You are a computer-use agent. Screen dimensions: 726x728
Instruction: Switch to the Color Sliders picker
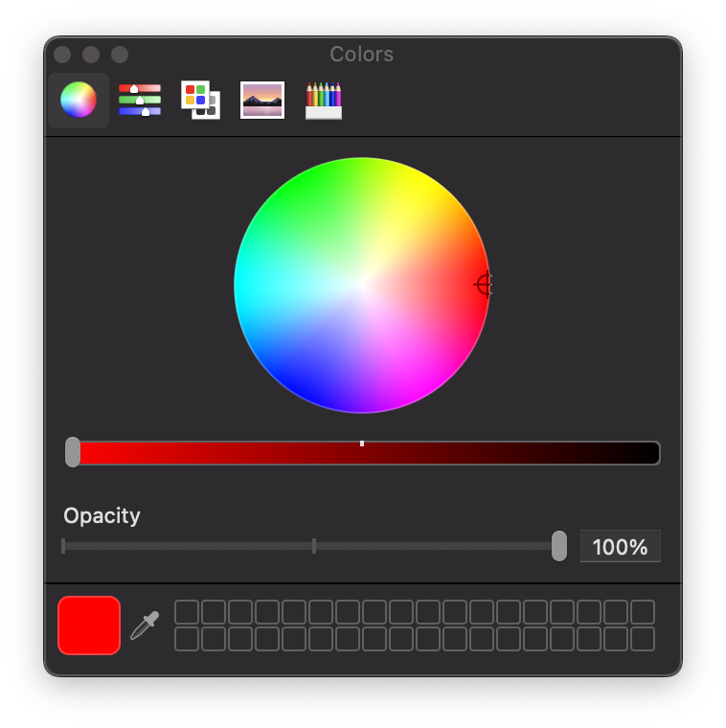[140, 100]
